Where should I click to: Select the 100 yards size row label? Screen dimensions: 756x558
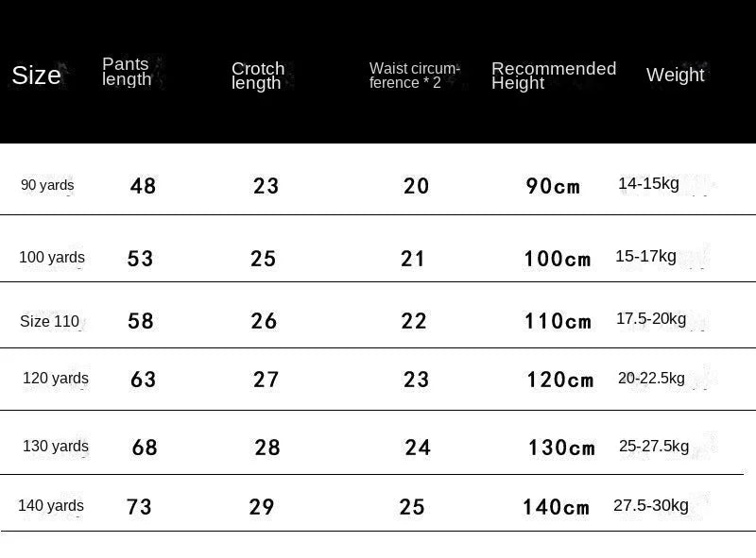pos(52,257)
